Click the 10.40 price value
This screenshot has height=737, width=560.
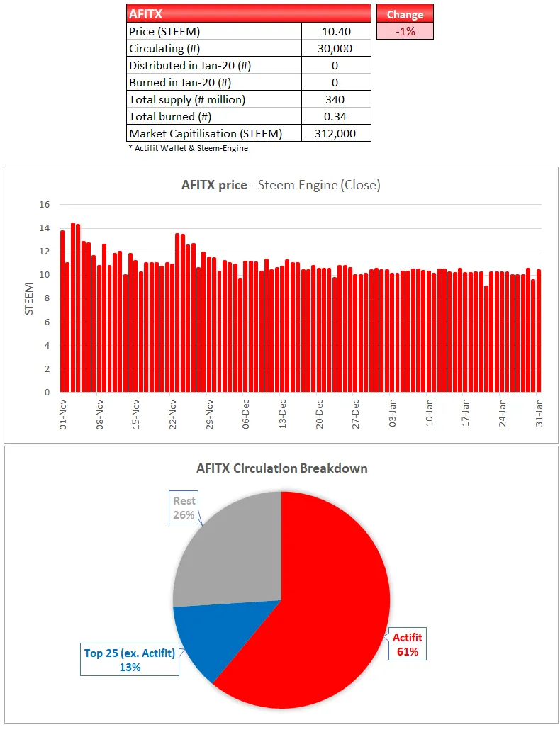pyautogui.click(x=336, y=31)
